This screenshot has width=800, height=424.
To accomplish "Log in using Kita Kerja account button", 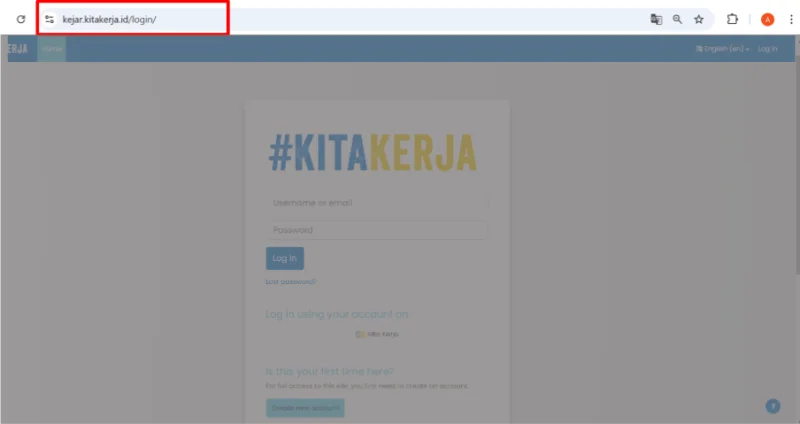I will tap(377, 334).
